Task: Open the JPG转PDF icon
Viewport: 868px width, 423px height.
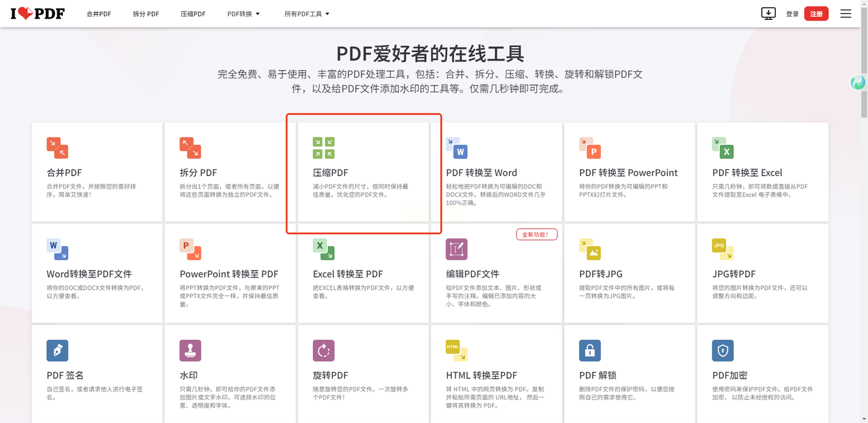Action: (x=723, y=249)
